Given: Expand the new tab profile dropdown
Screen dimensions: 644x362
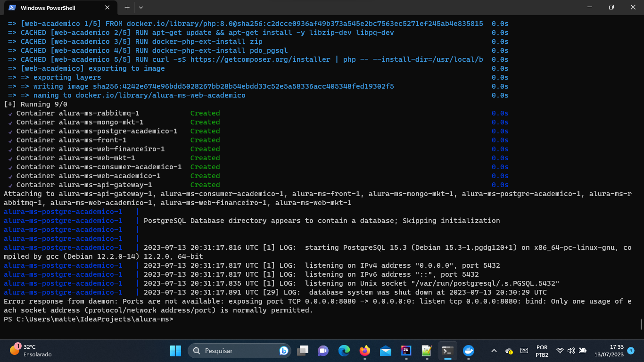Looking at the screenshot, I should (x=141, y=8).
